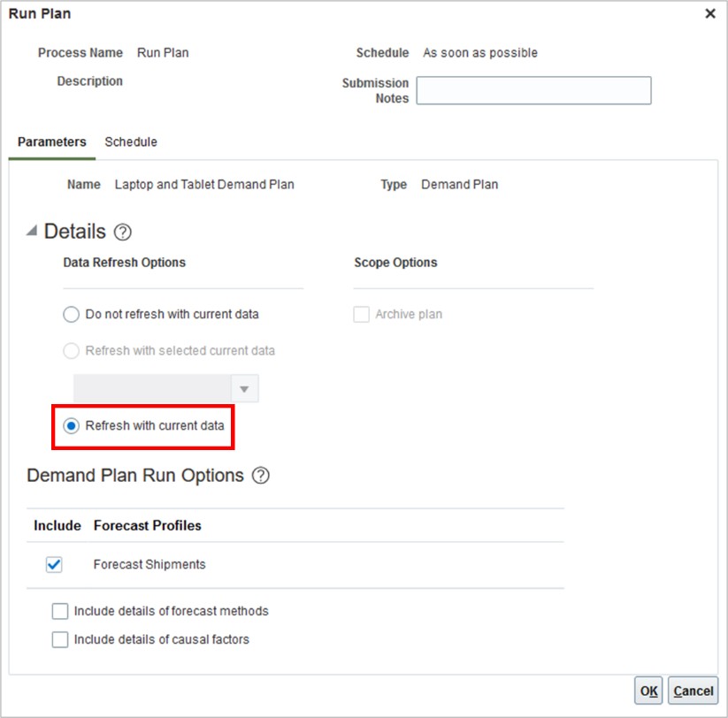Toggle the Archive plan checkbox
The height and width of the screenshot is (718, 728).
point(361,314)
